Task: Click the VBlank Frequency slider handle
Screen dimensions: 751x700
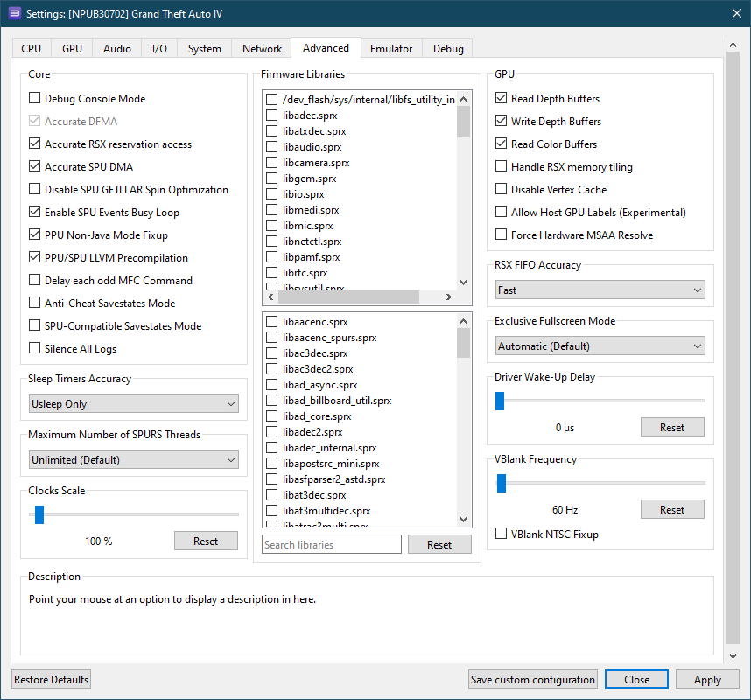Action: pyautogui.click(x=502, y=483)
